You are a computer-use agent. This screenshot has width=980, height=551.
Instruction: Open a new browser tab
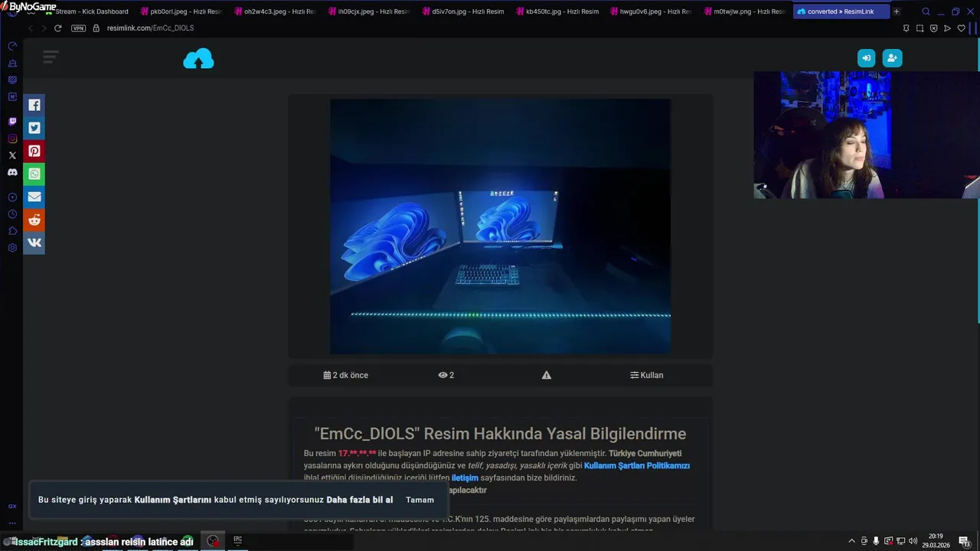click(x=897, y=11)
